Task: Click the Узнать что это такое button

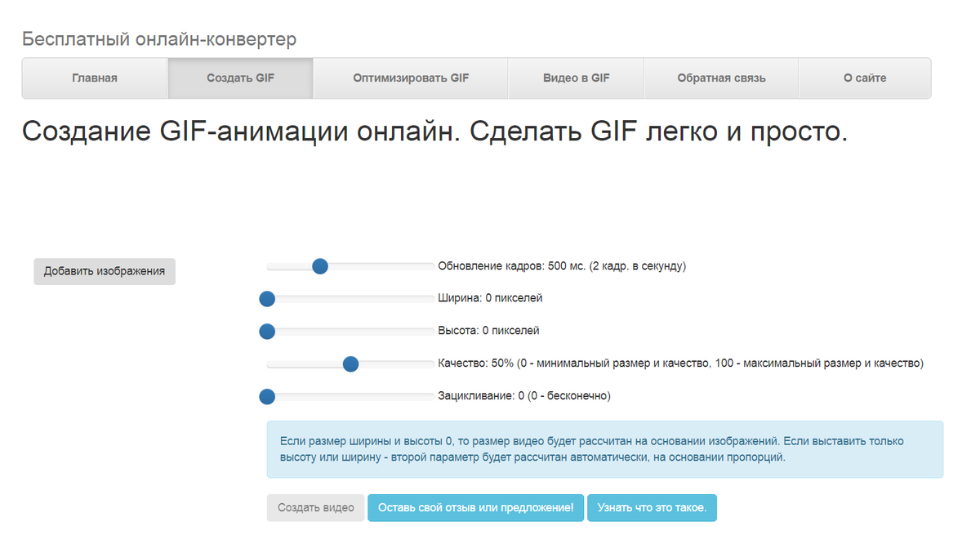Action: 653,507
